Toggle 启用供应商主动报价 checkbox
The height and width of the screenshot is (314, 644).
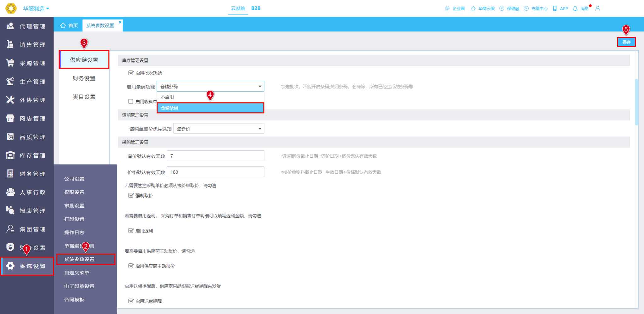[x=131, y=266]
